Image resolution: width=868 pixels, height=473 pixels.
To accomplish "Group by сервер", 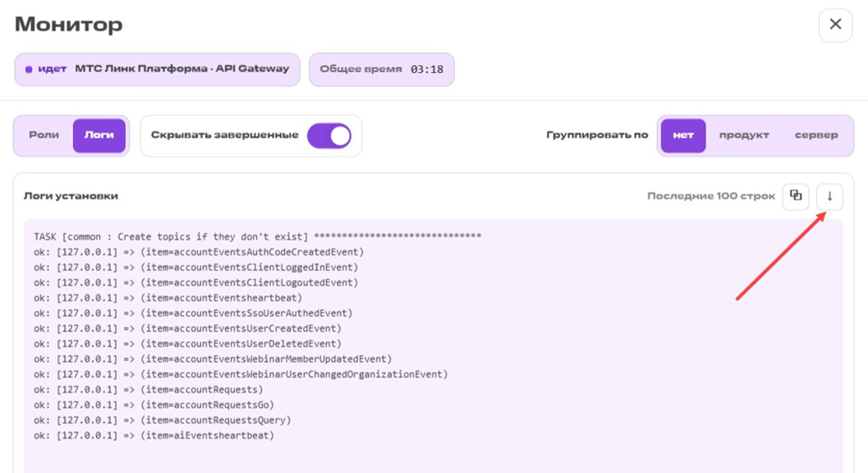I will coord(816,135).
